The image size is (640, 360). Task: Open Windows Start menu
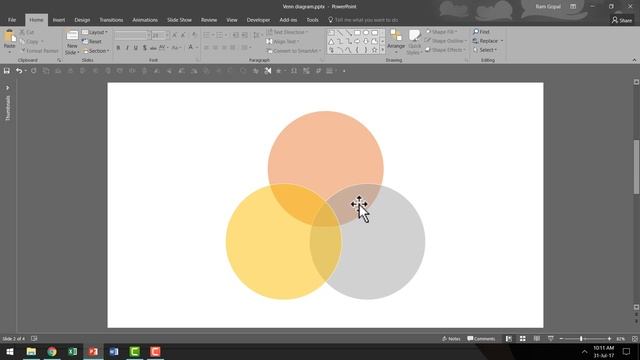(10, 351)
